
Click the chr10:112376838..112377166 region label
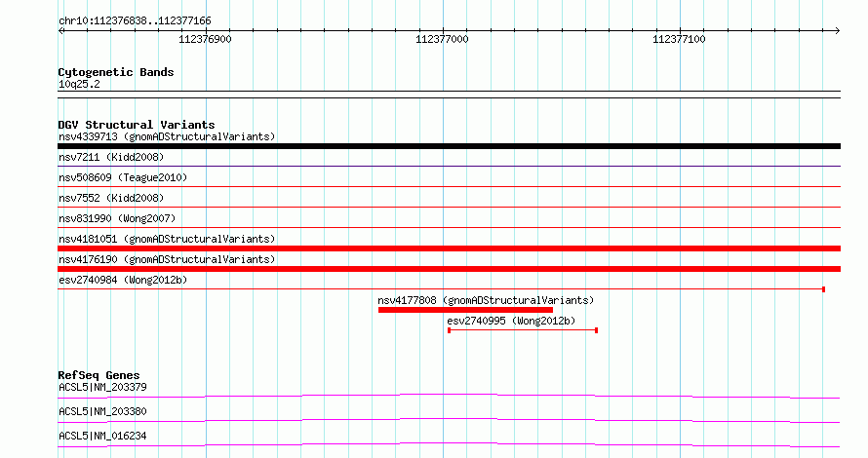[135, 21]
